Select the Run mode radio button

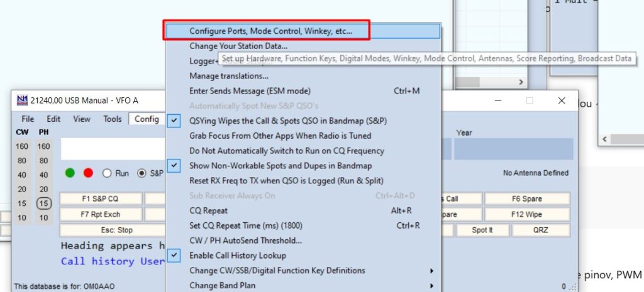(107, 173)
